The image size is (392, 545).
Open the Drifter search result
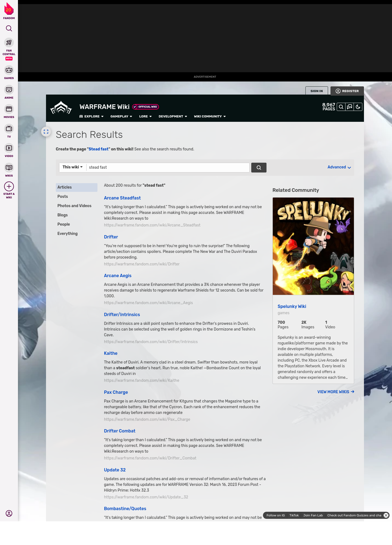point(111,237)
